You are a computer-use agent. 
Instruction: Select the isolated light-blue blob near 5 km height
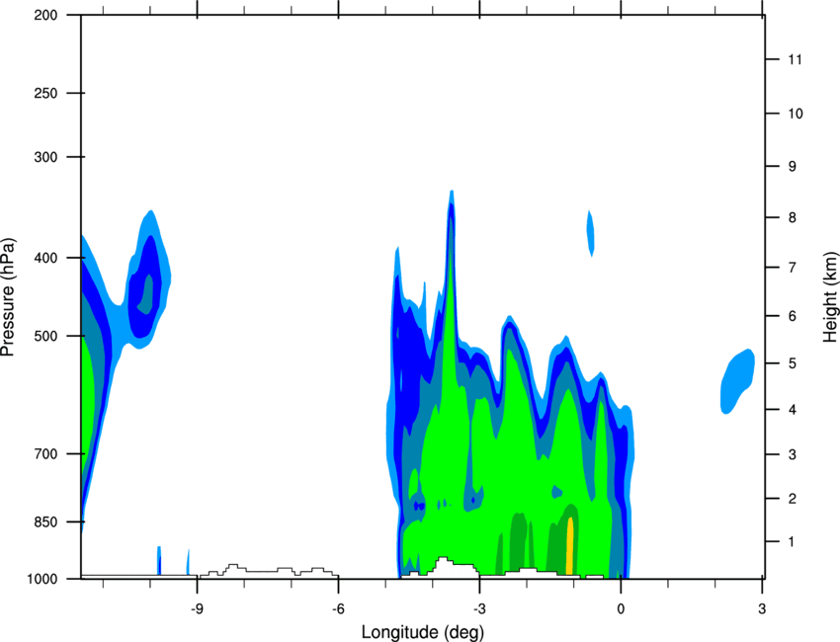736,380
